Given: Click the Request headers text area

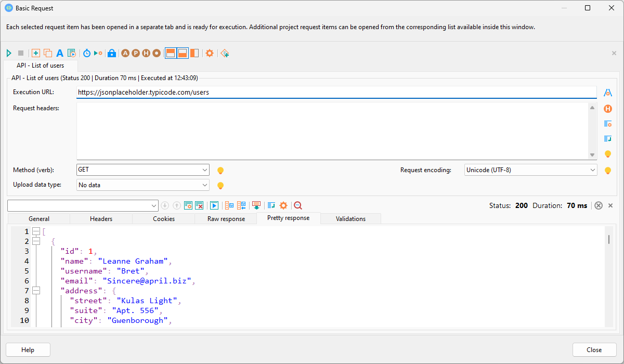Looking at the screenshot, I should (333, 131).
